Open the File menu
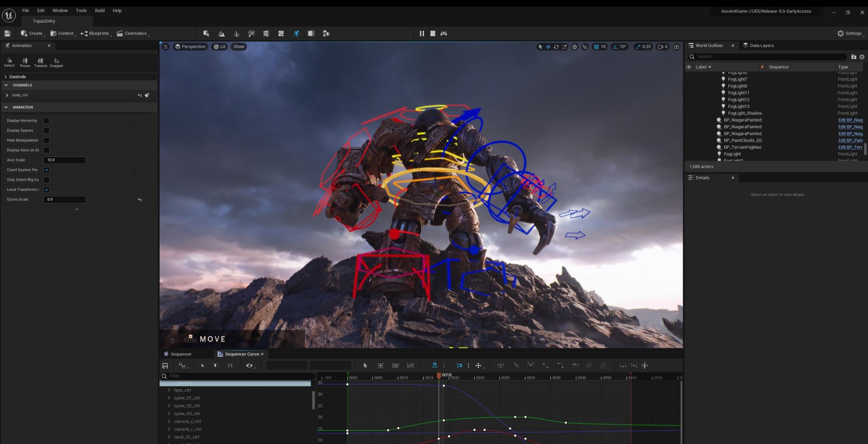Screen dimensions: 868x444 pyautogui.click(x=26, y=10)
